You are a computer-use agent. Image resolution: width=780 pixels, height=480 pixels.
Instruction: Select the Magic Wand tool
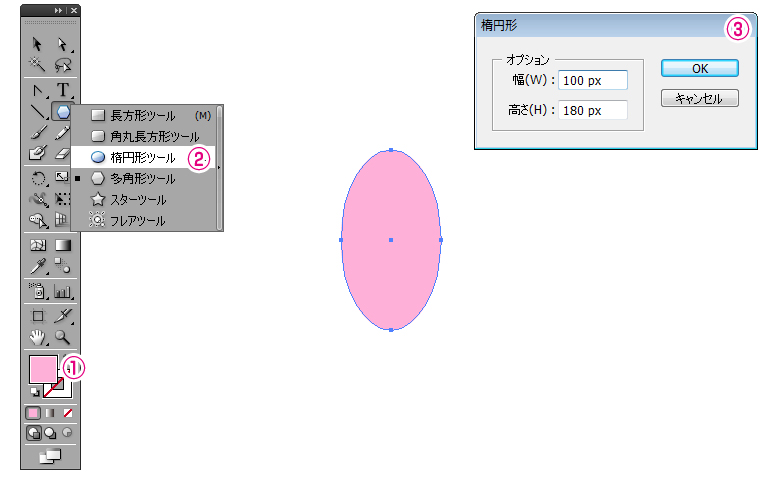pos(37,64)
